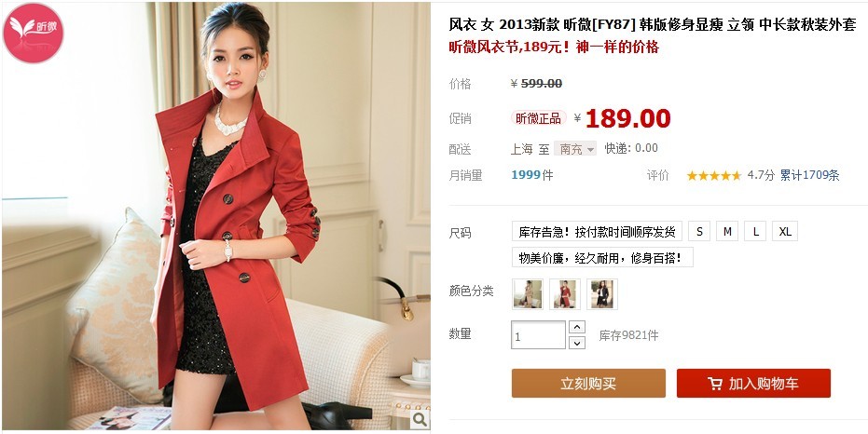
Task: Click the magnifier zoom icon on product photo
Action: (x=420, y=419)
